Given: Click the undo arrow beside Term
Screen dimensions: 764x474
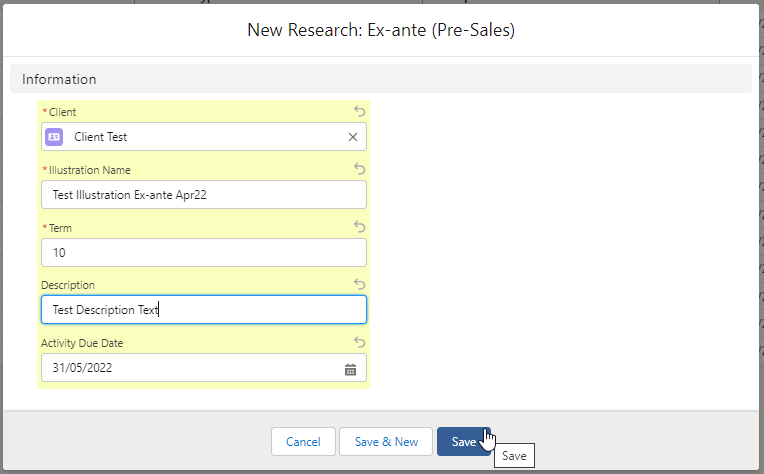Looking at the screenshot, I should (x=360, y=228).
